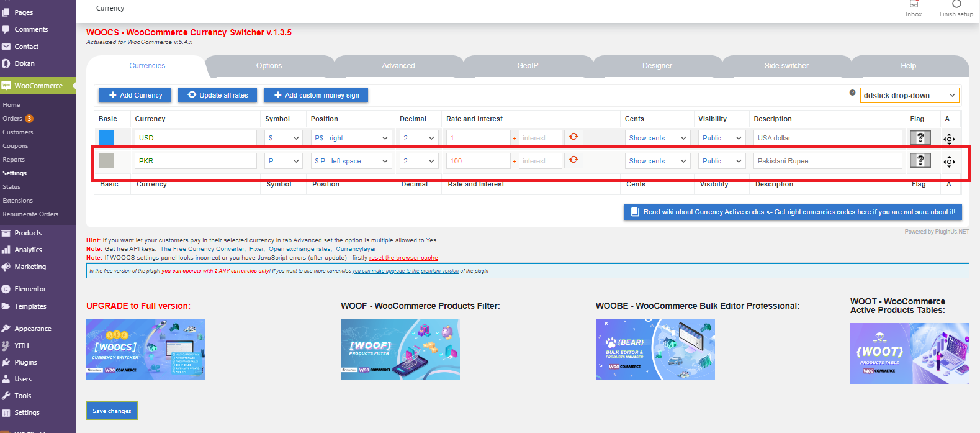The image size is (980, 433).
Task: Open Show cents dropdown for PKR
Action: pyautogui.click(x=658, y=161)
